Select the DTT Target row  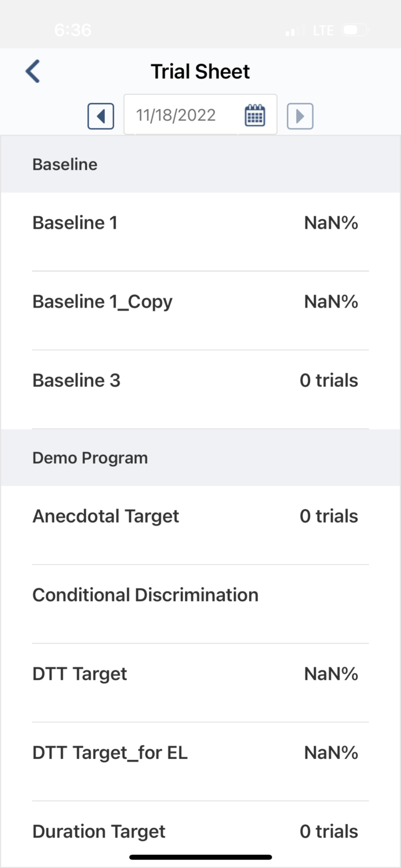click(x=200, y=683)
